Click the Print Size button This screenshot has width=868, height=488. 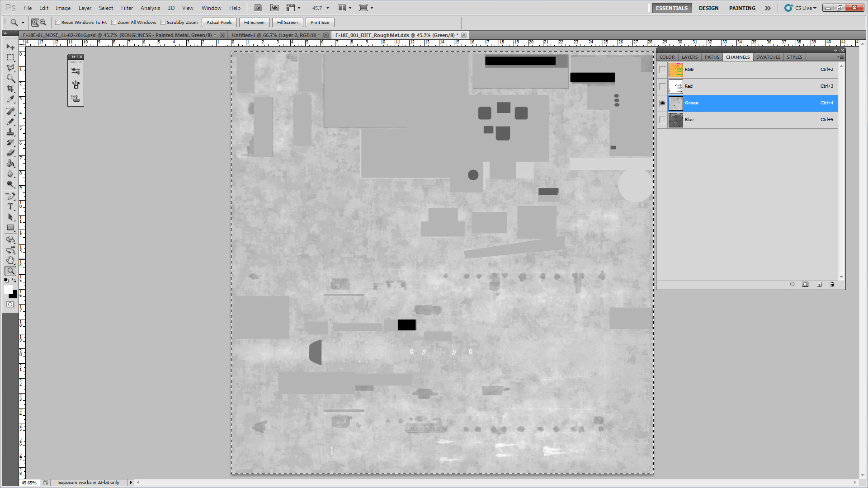320,22
